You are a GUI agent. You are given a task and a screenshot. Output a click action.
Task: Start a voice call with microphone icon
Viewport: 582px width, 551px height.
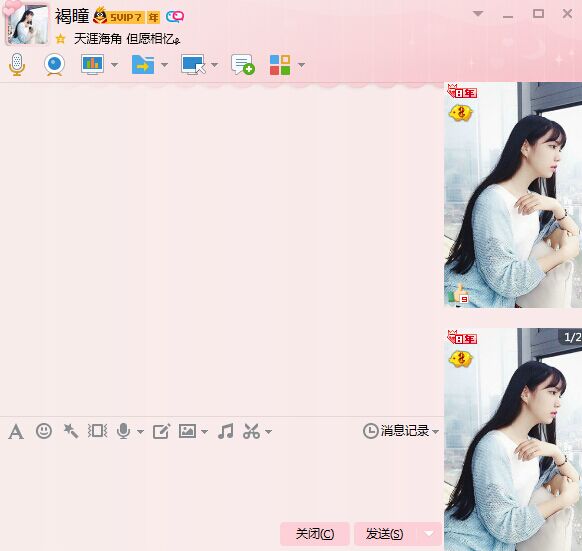tap(17, 65)
